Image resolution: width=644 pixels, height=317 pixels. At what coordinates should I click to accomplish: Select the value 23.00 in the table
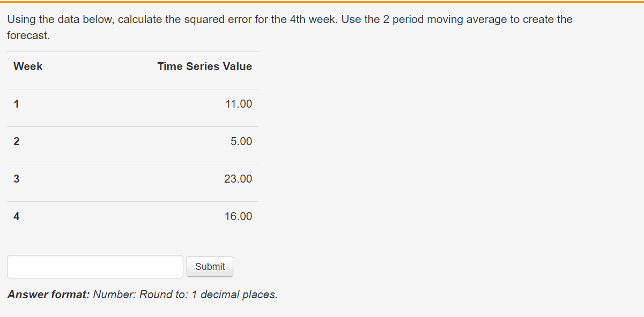coord(238,179)
